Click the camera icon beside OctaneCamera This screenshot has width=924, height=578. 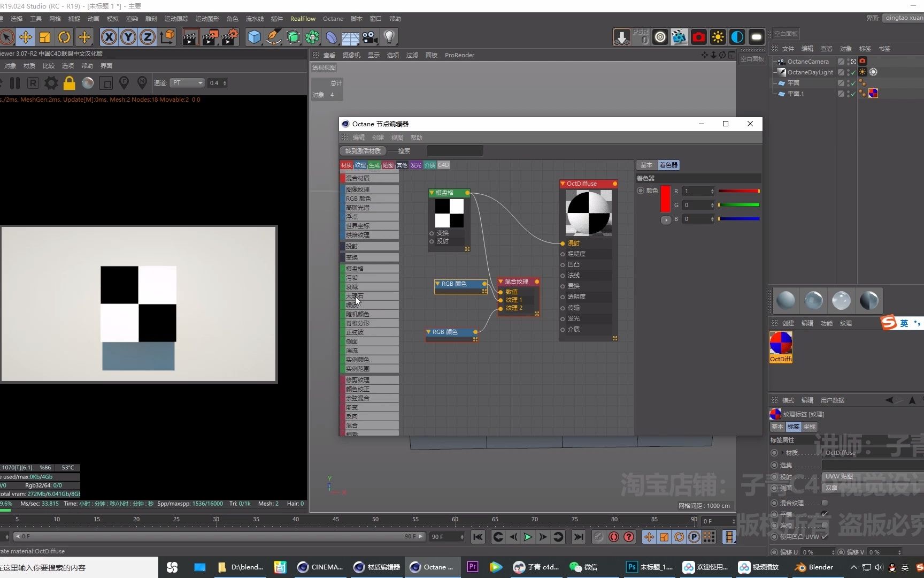[x=862, y=61]
